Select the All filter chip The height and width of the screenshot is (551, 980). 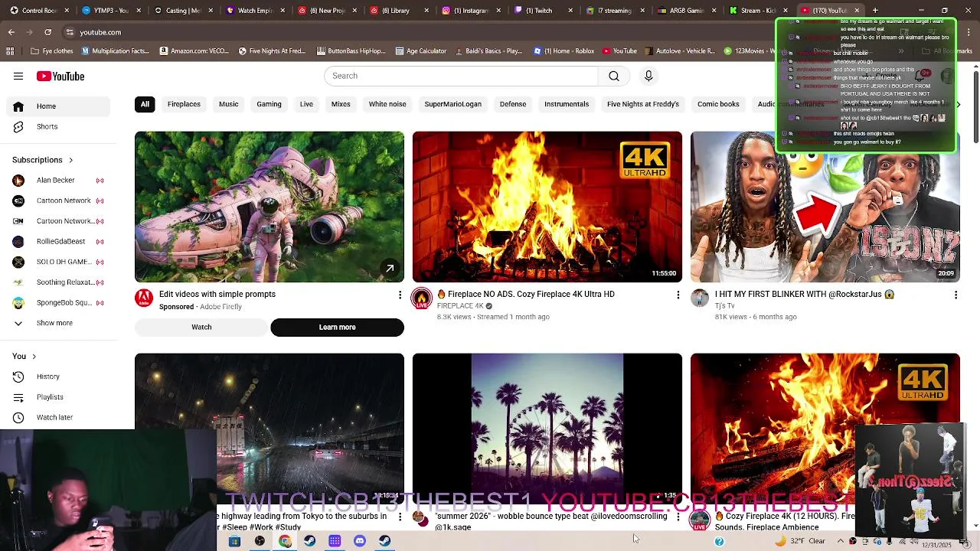[145, 104]
